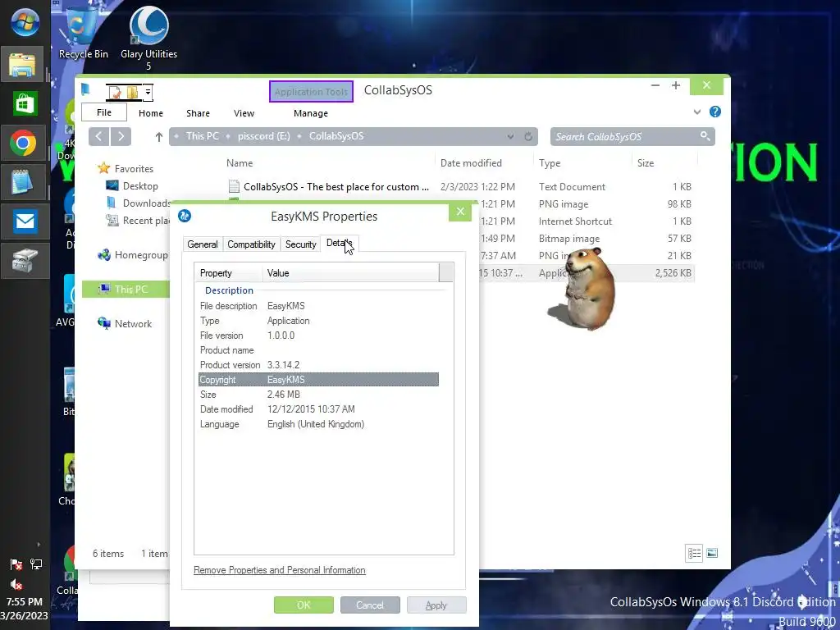Switch to the View ribbon tab
The image size is (840, 630).
tap(244, 113)
